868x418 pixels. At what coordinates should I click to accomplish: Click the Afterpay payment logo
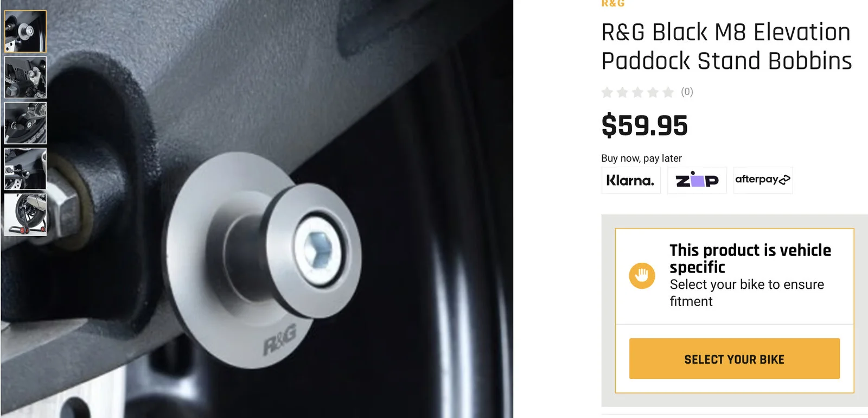point(763,180)
